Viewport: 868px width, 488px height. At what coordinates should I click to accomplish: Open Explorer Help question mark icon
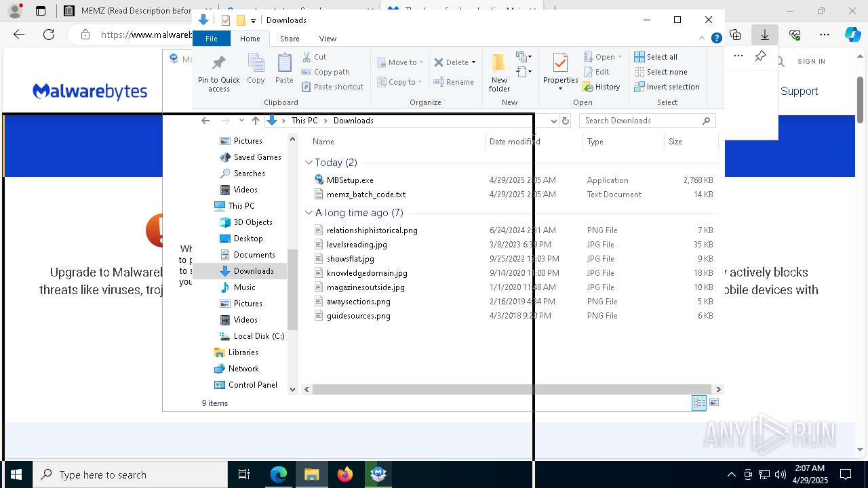716,39
